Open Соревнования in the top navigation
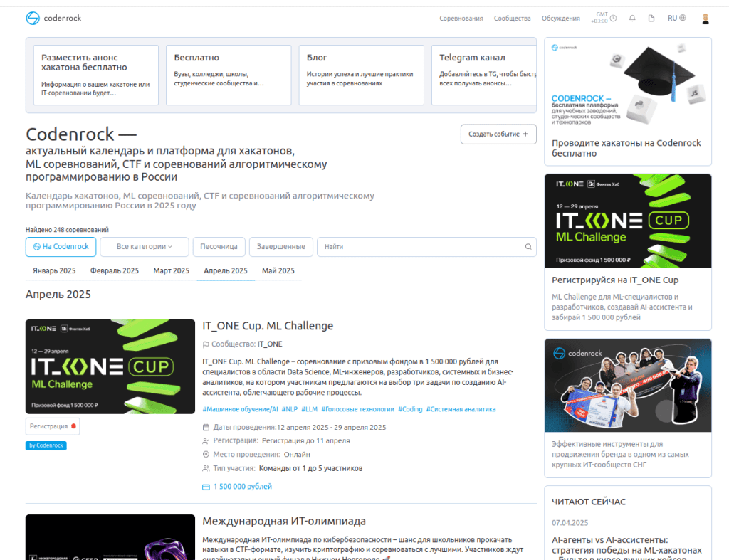This screenshot has height=560, width=729. (x=461, y=18)
